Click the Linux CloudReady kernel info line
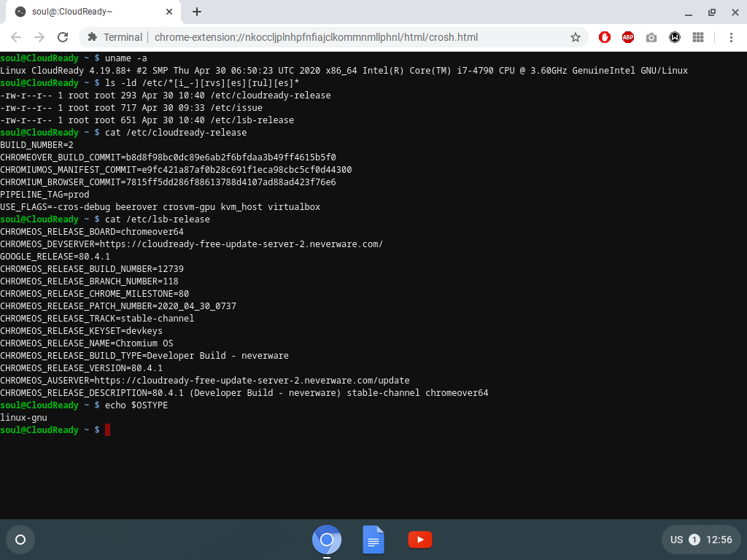Image resolution: width=747 pixels, height=560 pixels. coord(344,71)
